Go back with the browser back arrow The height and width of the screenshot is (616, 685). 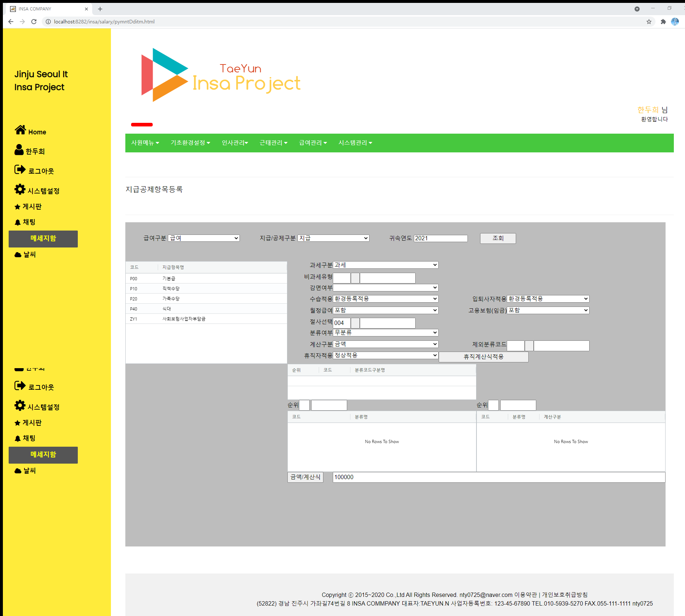point(11,22)
